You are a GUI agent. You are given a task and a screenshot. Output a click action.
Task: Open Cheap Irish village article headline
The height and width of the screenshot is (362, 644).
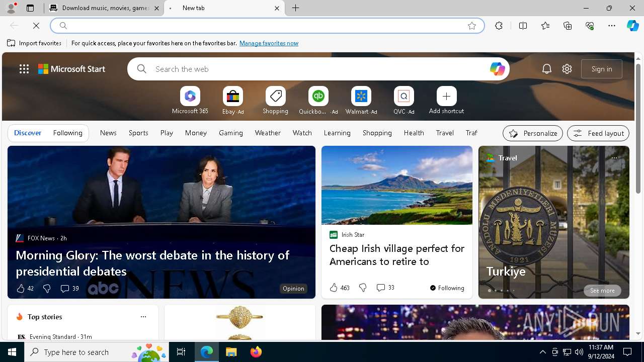[397, 255]
